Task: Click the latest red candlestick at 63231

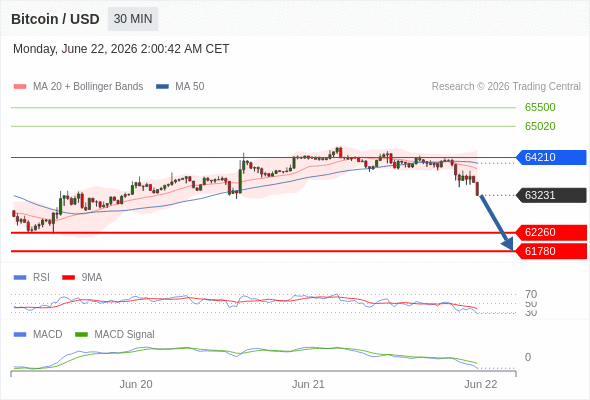Action: (478, 189)
